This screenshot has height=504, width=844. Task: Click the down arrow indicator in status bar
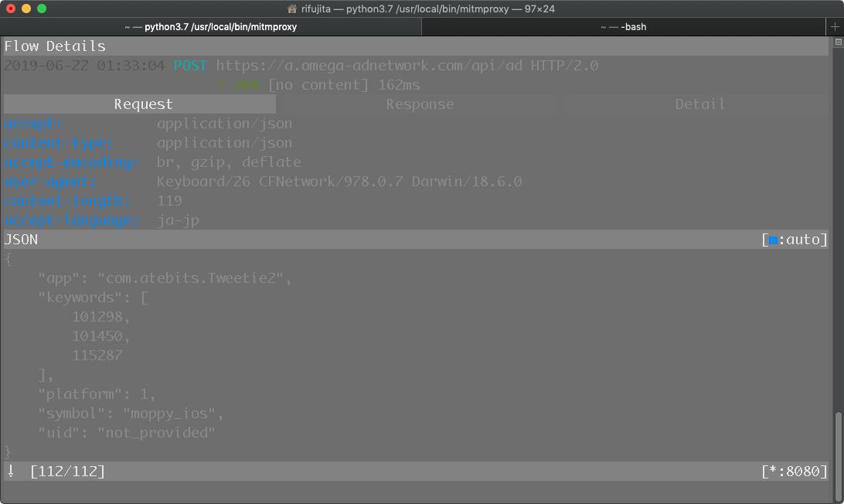(11, 472)
